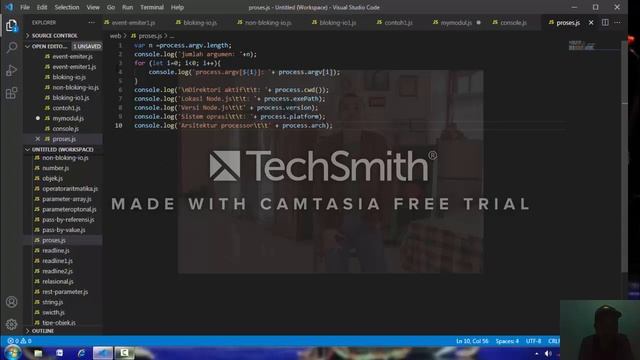Switch to non-bloking-io.js editor tab
Image resolution: width=640 pixels, height=360 pixels.
(268, 23)
